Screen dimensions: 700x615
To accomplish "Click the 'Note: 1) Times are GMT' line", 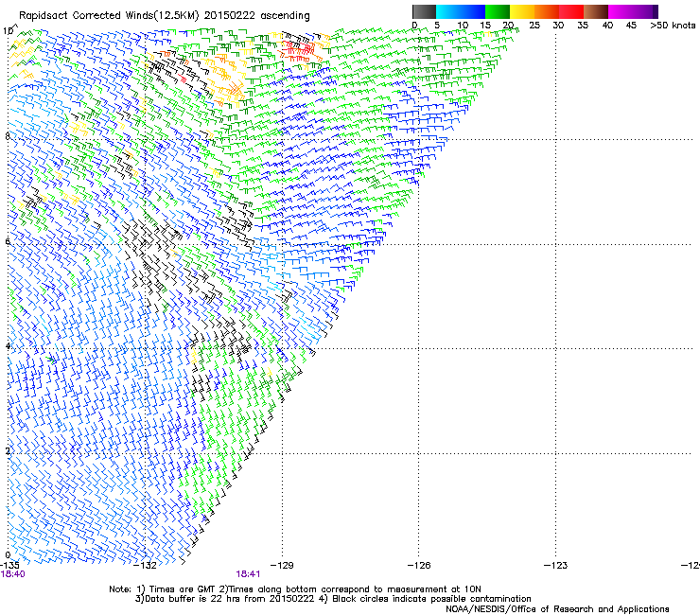I will click(295, 589).
